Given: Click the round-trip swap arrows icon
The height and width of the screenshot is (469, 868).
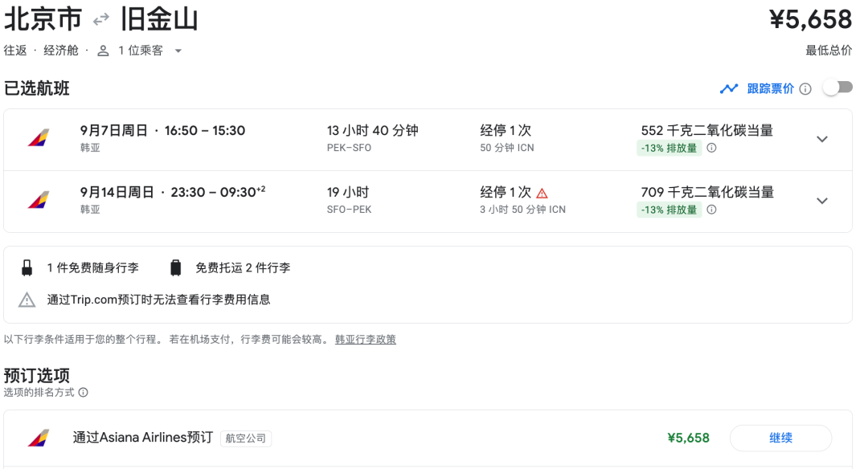Looking at the screenshot, I should pos(101,19).
